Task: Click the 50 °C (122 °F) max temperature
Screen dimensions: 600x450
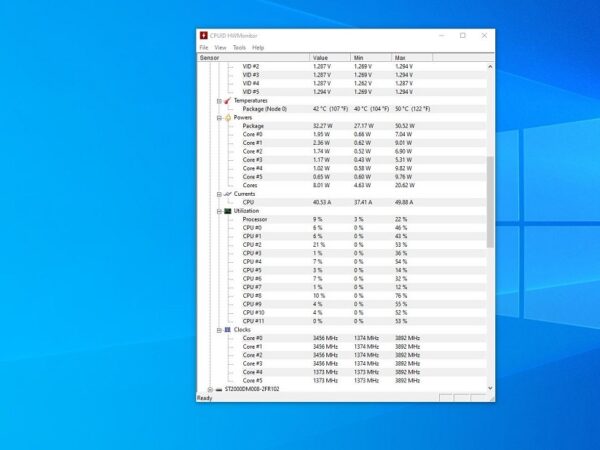Action: click(x=412, y=109)
